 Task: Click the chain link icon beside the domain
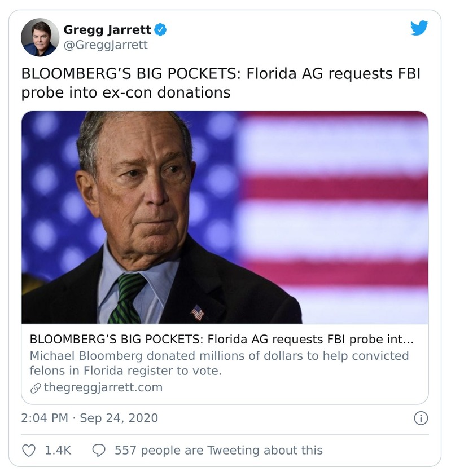35,388
